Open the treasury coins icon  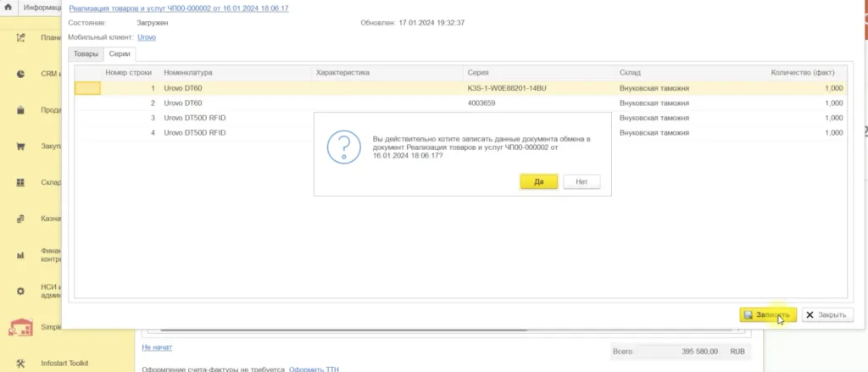20,219
